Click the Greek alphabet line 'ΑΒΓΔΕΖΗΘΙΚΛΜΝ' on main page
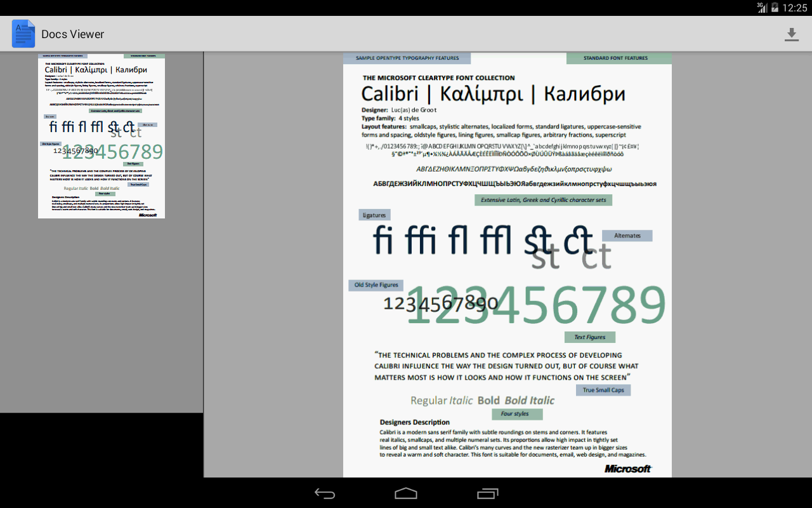The width and height of the screenshot is (812, 508). click(x=514, y=170)
